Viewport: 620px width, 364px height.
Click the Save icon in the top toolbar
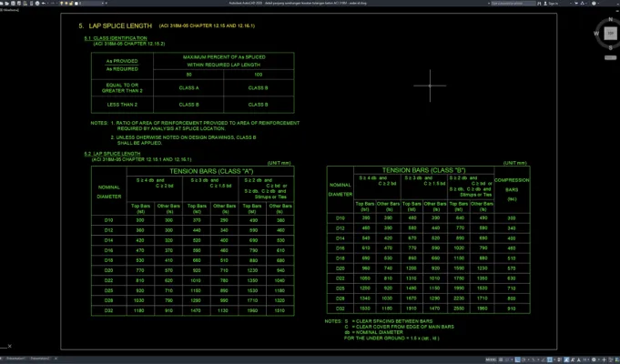tap(13, 3)
